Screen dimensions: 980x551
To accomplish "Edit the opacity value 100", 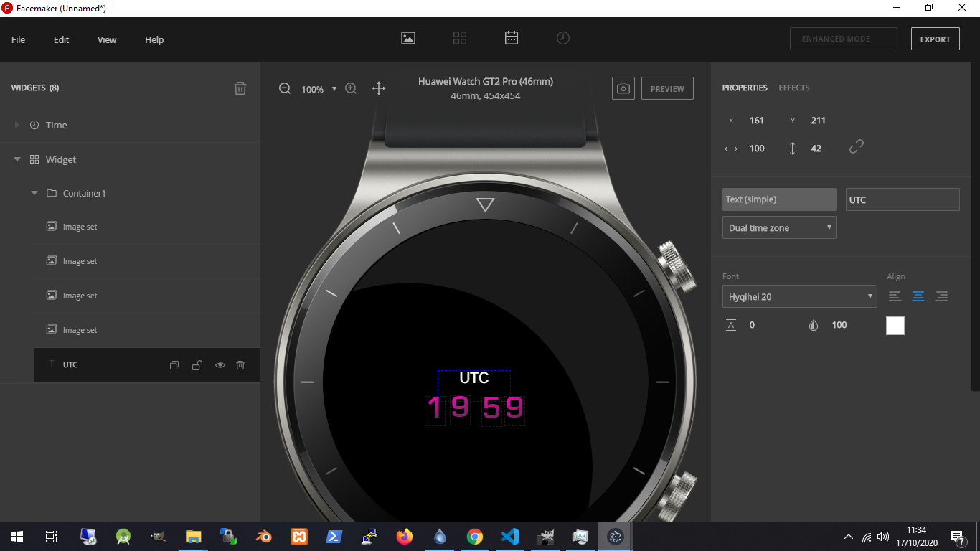I will [839, 325].
